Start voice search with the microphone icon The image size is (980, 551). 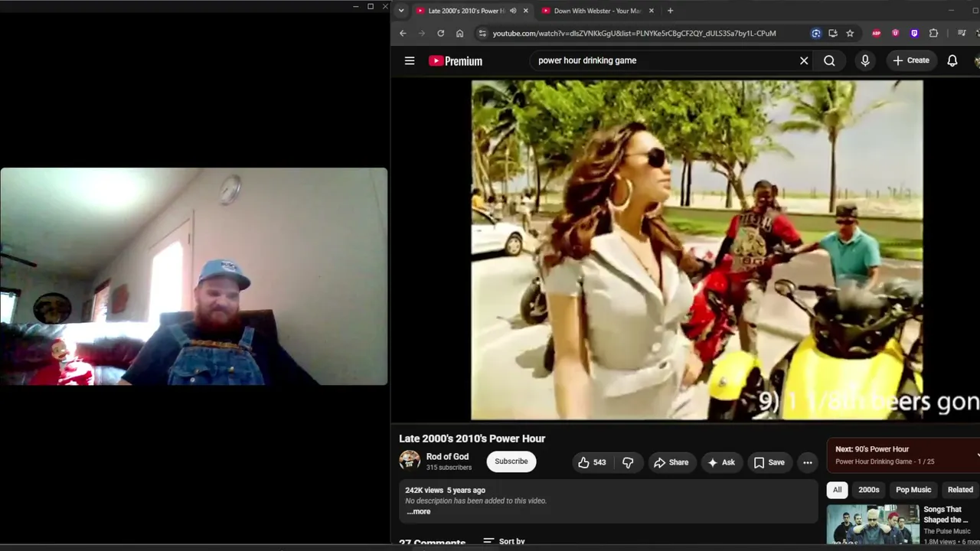865,60
